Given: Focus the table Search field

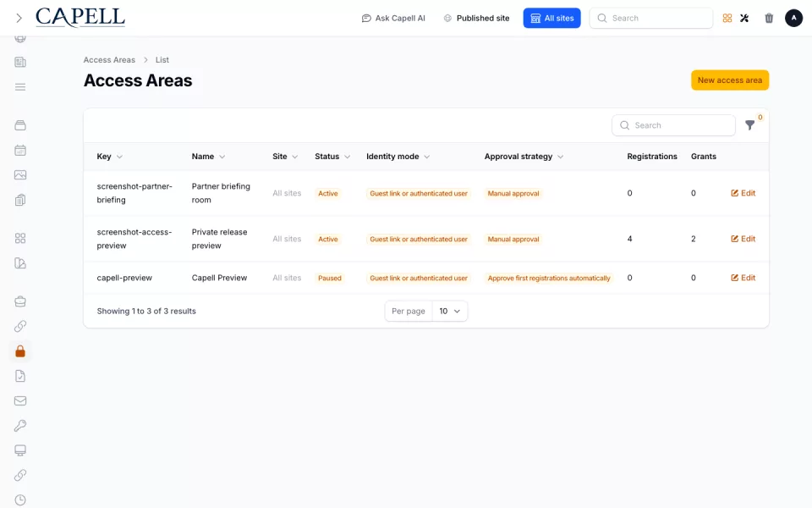Looking at the screenshot, I should tap(673, 125).
